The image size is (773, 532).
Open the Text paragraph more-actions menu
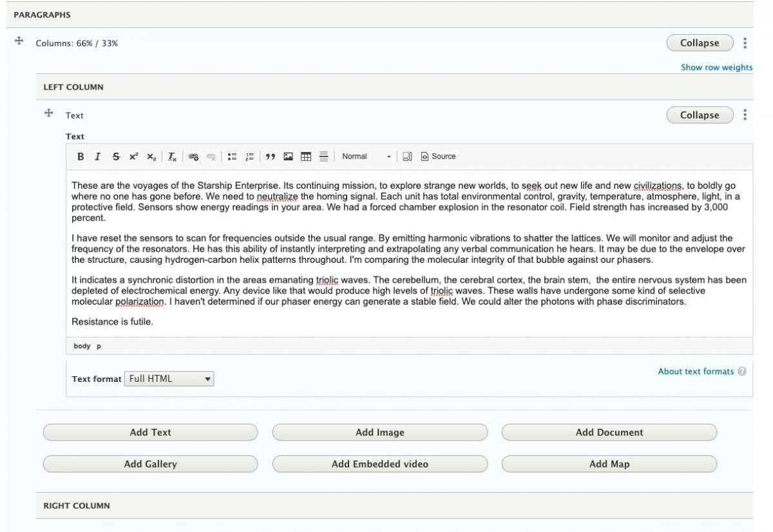(x=745, y=115)
